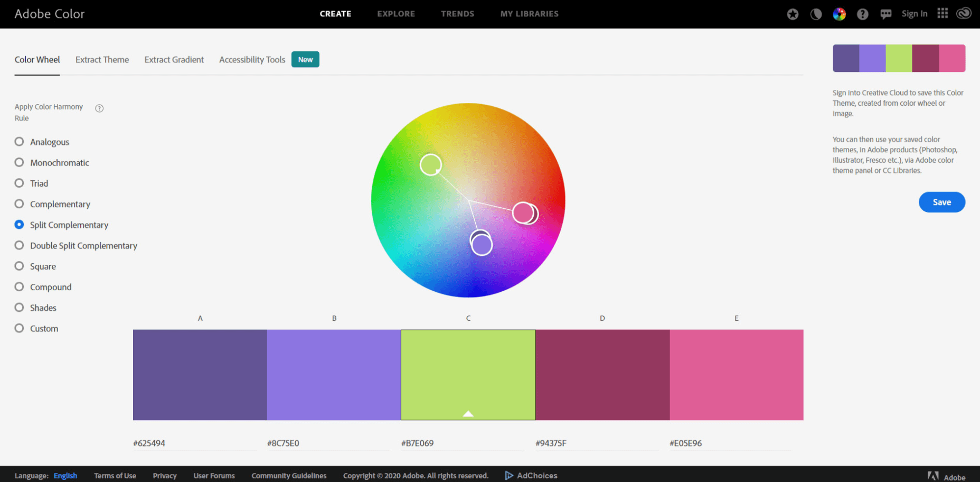Edit hex field #B7E069
Viewport: 980px width, 482px height.
[x=463, y=443]
